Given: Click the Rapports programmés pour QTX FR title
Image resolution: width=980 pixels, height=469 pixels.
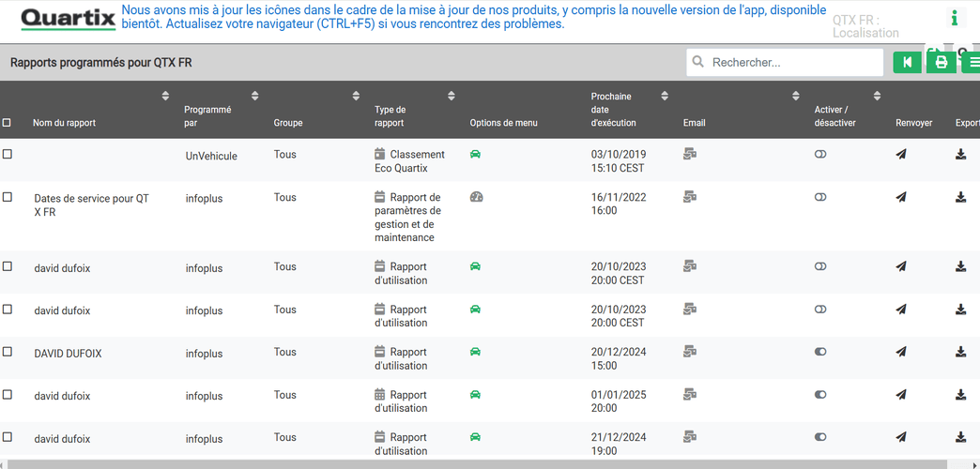Looking at the screenshot, I should pyautogui.click(x=101, y=63).
